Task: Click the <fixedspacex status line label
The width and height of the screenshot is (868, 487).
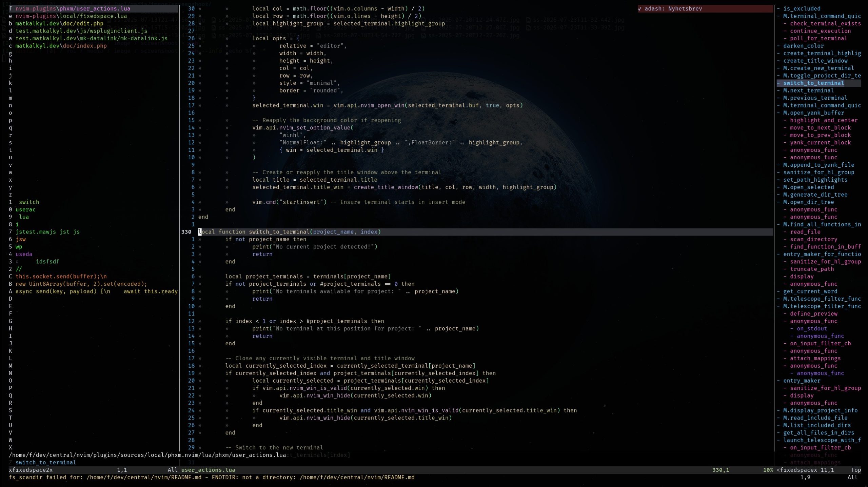Action: pos(797,470)
